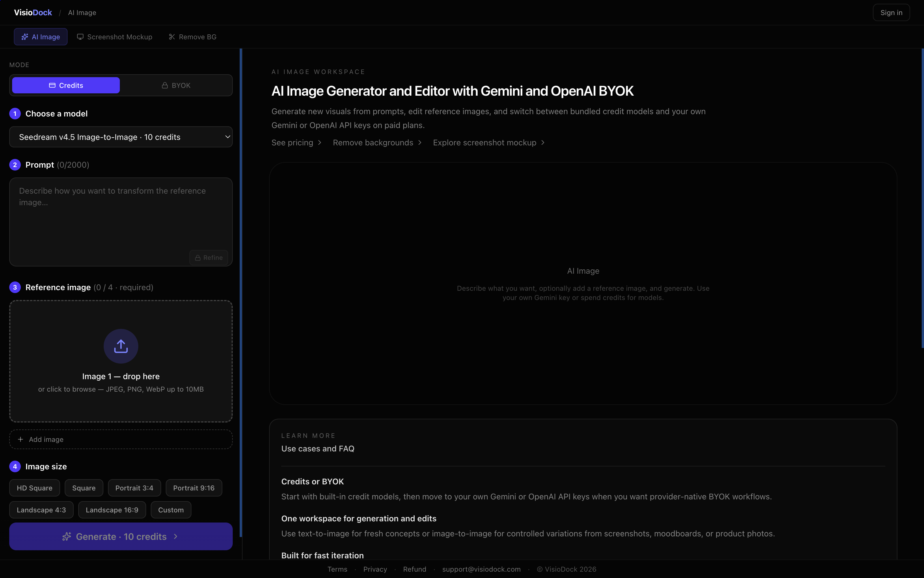
Task: Switch to Remove BG tab
Action: click(192, 37)
